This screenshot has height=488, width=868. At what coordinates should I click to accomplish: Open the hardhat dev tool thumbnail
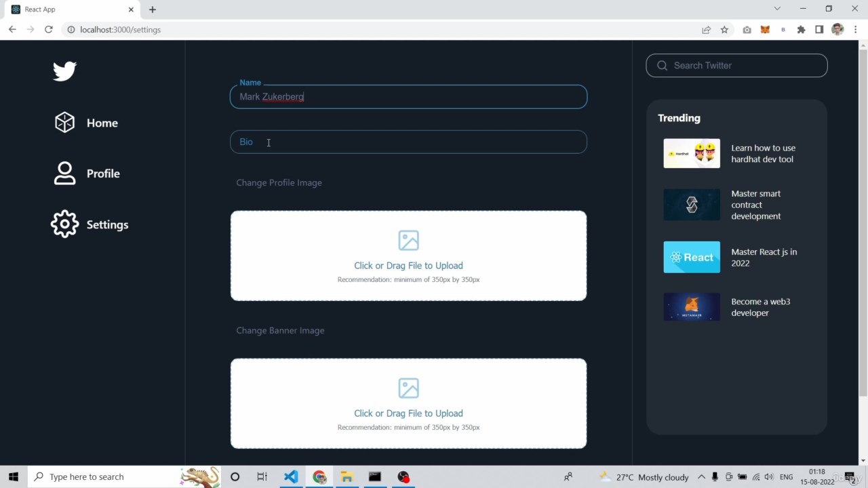[692, 154]
